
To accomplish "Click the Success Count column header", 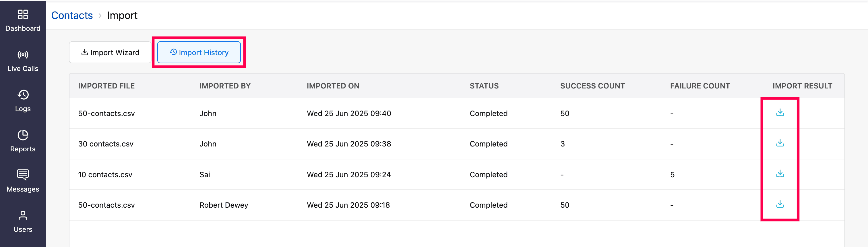I will (x=592, y=86).
